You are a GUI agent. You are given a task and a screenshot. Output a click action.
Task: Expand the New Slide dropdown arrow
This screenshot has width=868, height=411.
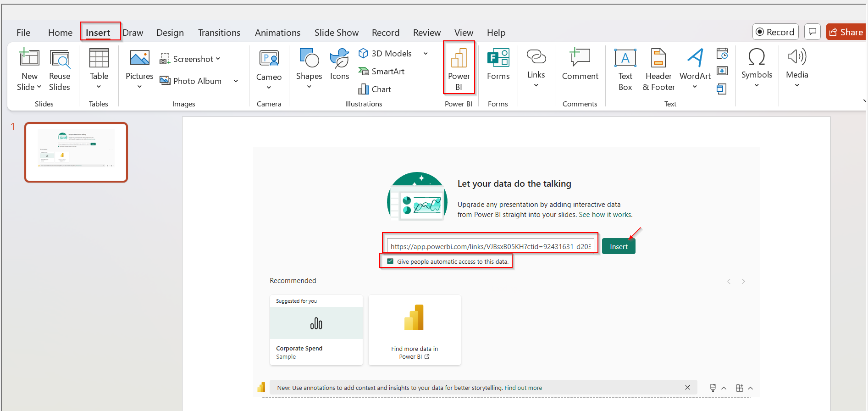tap(39, 87)
